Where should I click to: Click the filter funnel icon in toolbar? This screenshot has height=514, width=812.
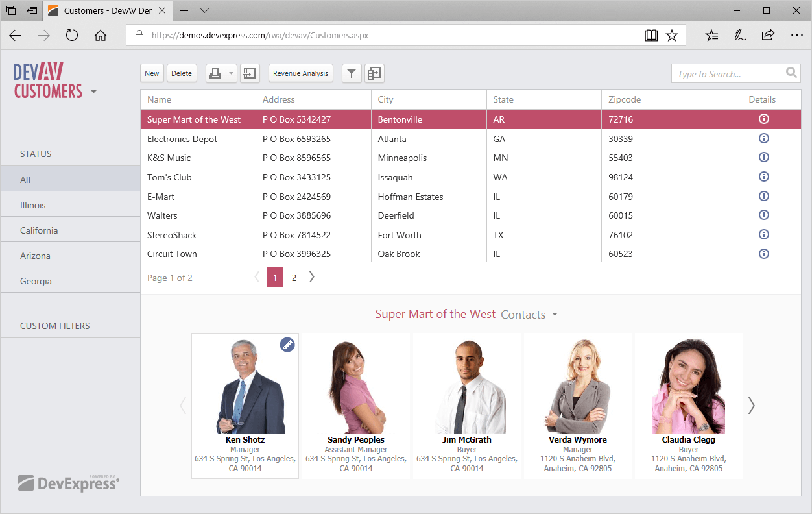click(x=351, y=73)
